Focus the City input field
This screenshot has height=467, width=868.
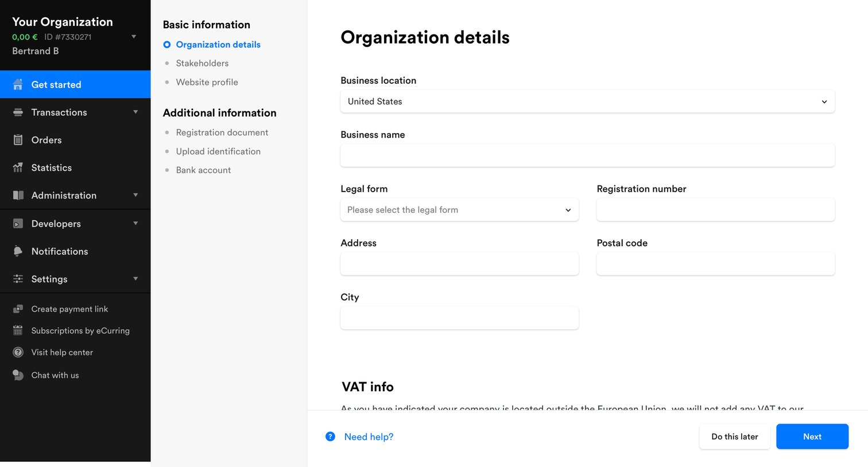(x=459, y=318)
